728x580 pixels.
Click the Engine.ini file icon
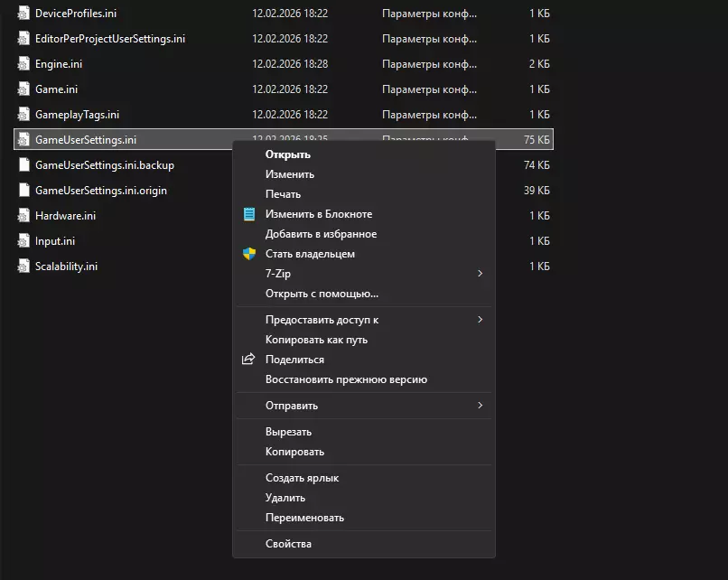coord(24,64)
